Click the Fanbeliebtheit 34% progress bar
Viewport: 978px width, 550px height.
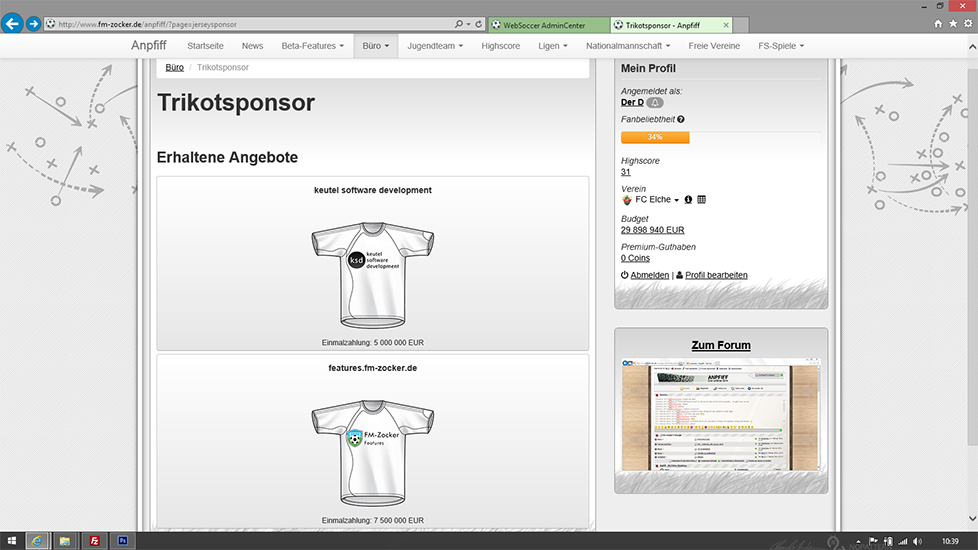click(655, 137)
